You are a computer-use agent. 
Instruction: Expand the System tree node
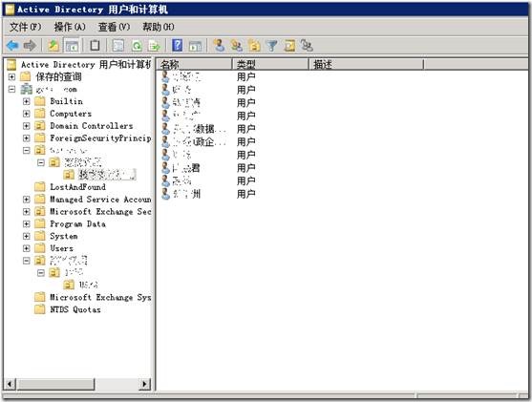27,236
